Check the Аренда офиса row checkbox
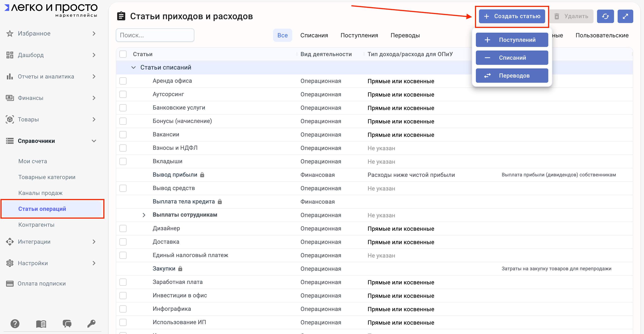Viewport: 644px width, 334px height. [x=123, y=81]
